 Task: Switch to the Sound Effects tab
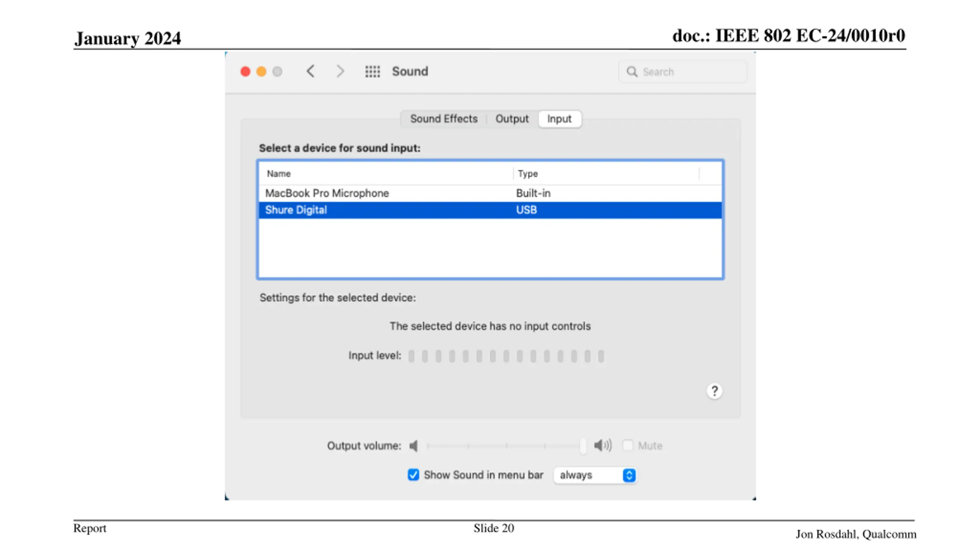444,119
